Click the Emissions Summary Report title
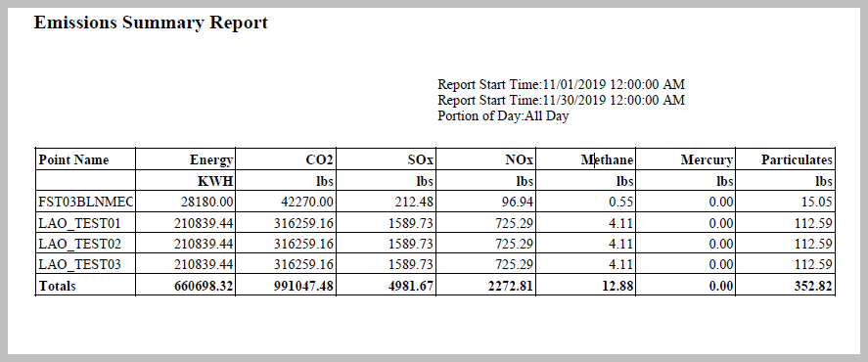Screen dimensions: 868x362 [151, 23]
